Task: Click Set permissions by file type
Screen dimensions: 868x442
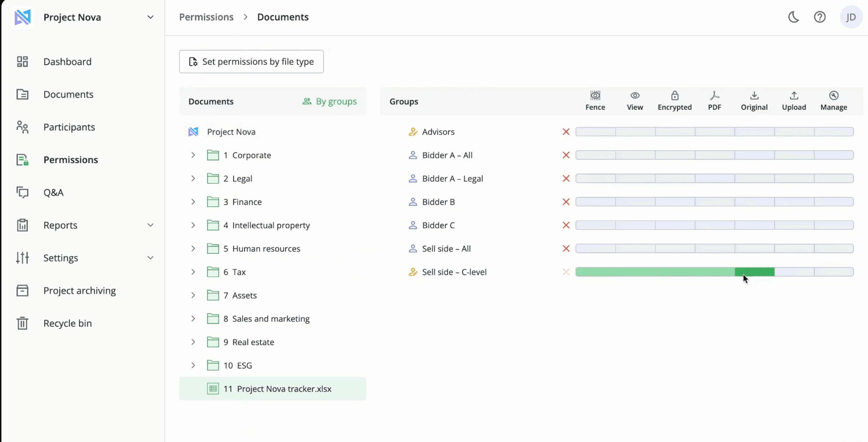Action: [x=251, y=61]
